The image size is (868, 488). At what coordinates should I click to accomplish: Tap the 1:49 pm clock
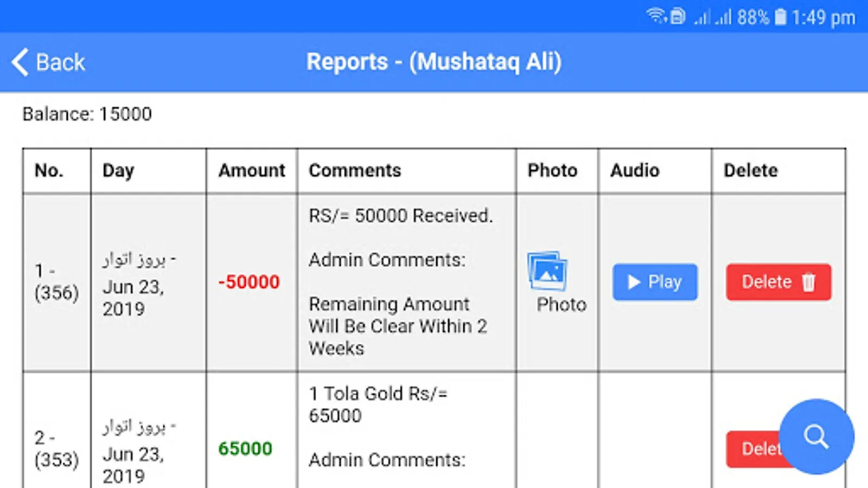(823, 18)
